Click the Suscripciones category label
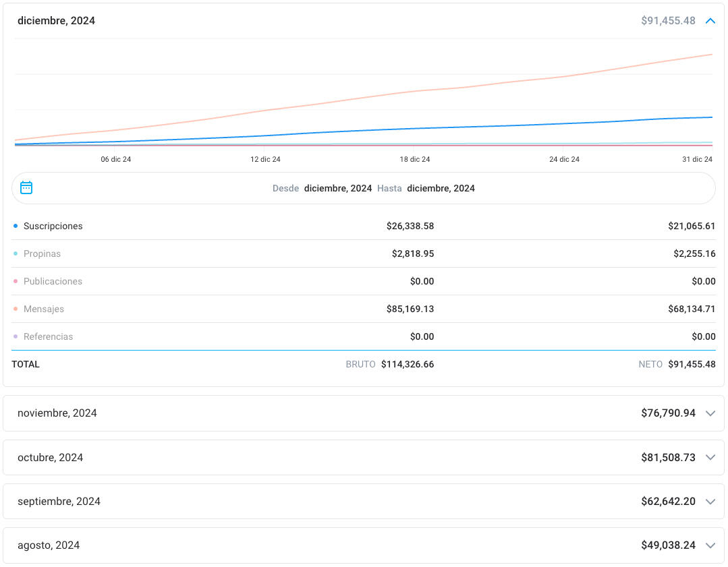 [x=53, y=226]
